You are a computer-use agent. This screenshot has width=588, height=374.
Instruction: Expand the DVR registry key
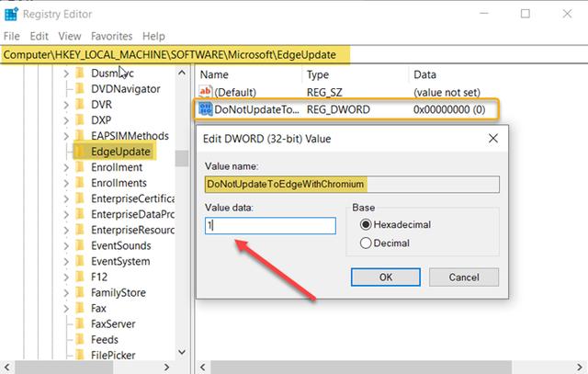(66, 104)
